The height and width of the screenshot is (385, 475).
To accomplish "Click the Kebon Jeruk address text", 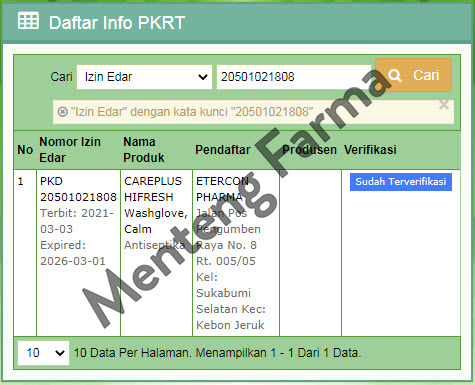I will click(x=230, y=325).
